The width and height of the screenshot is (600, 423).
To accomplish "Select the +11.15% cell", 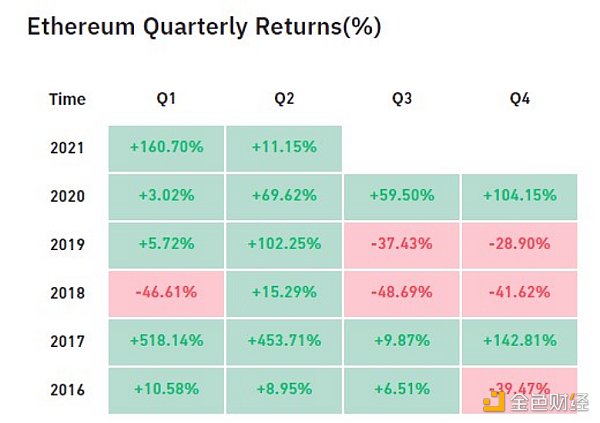I will 284,147.
